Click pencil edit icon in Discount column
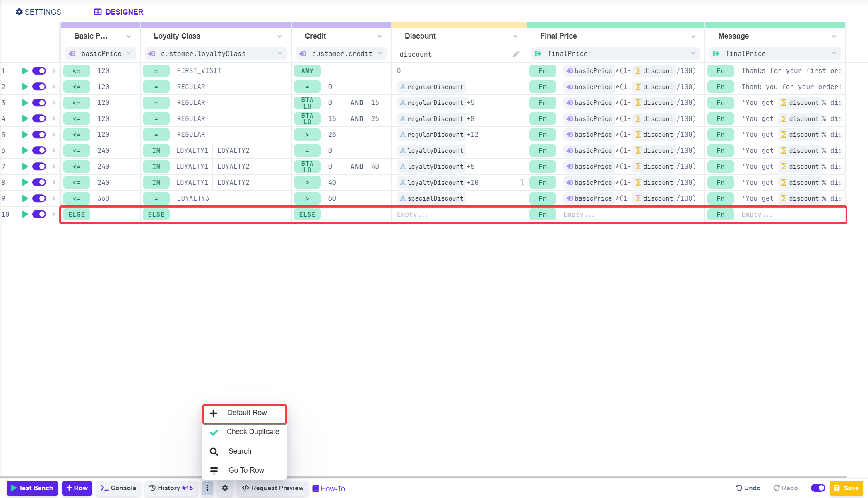This screenshot has width=868, height=498. [x=516, y=54]
